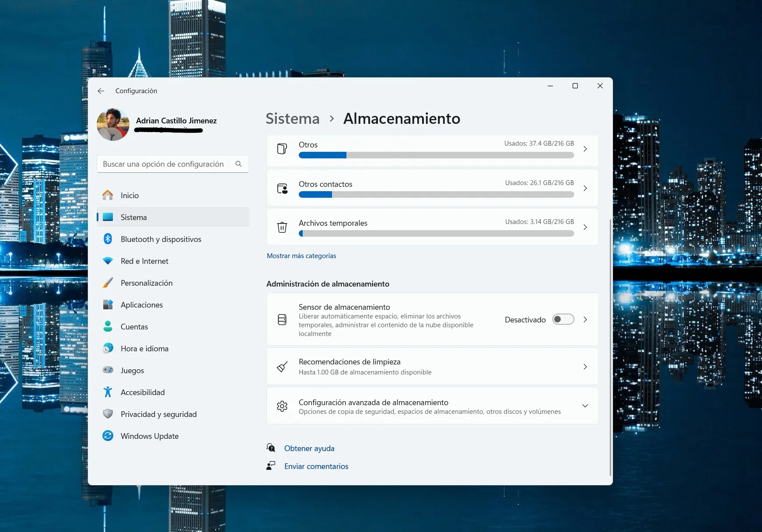Click text Usados: 26.1 GB/216 GB

pyautogui.click(x=539, y=183)
